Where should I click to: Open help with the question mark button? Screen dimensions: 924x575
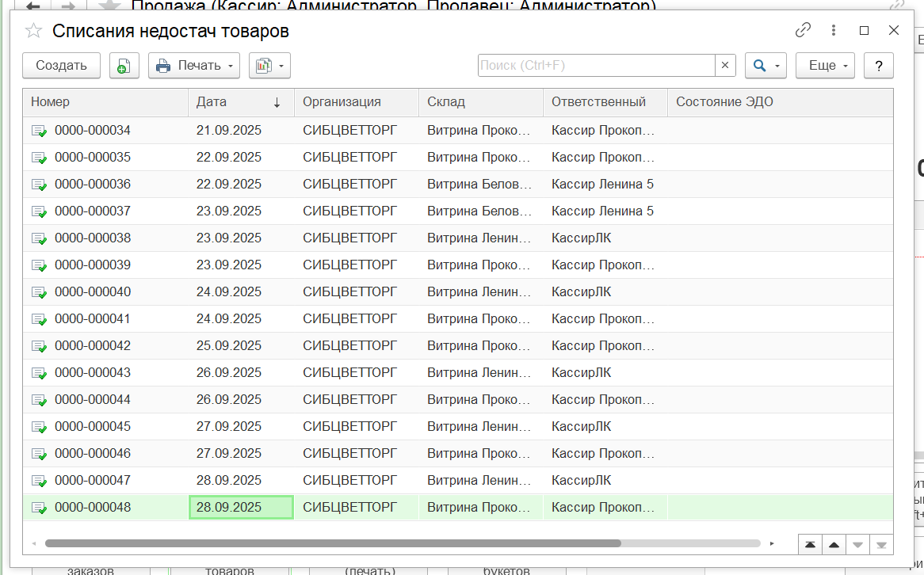(879, 66)
